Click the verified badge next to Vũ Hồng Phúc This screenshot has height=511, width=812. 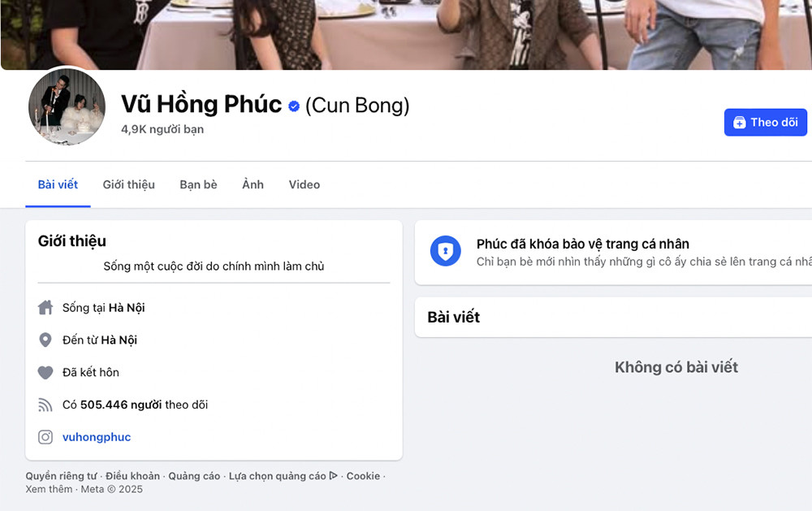pyautogui.click(x=292, y=105)
